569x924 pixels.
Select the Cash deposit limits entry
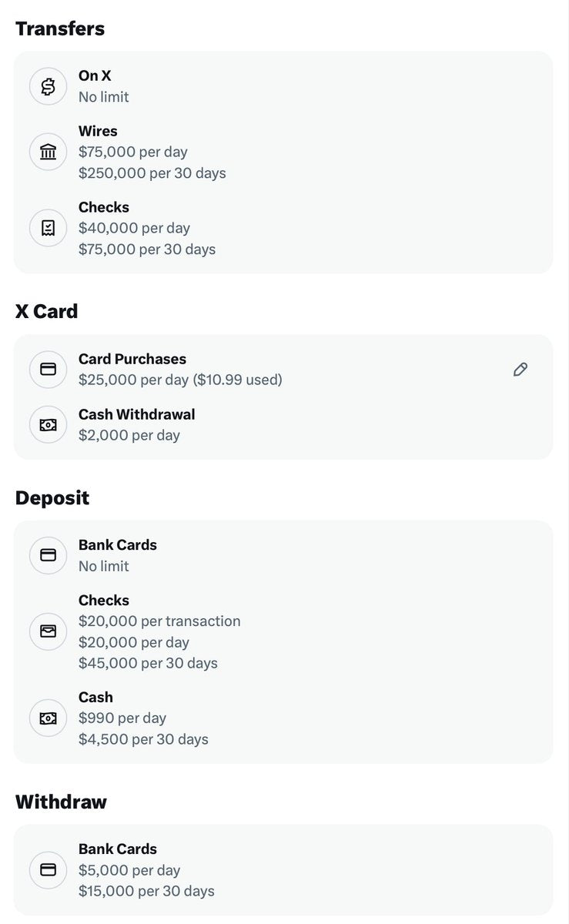(283, 718)
